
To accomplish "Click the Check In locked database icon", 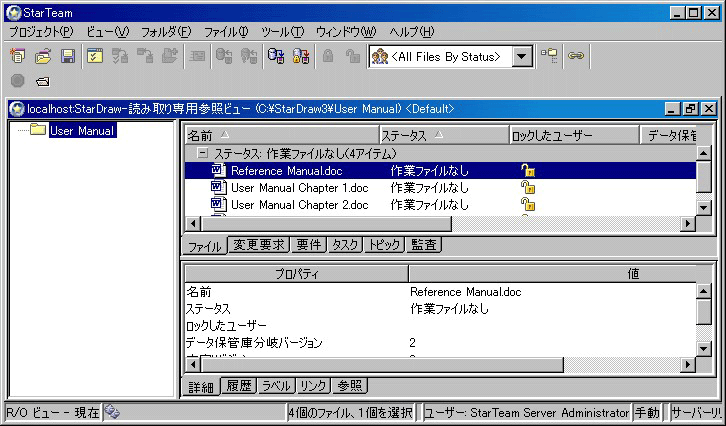I will coord(301,56).
